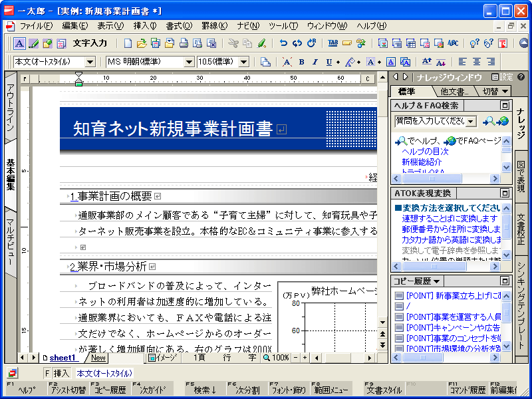Select the 文書校正 side tab
This screenshot has height=399, width=532.
[521, 229]
